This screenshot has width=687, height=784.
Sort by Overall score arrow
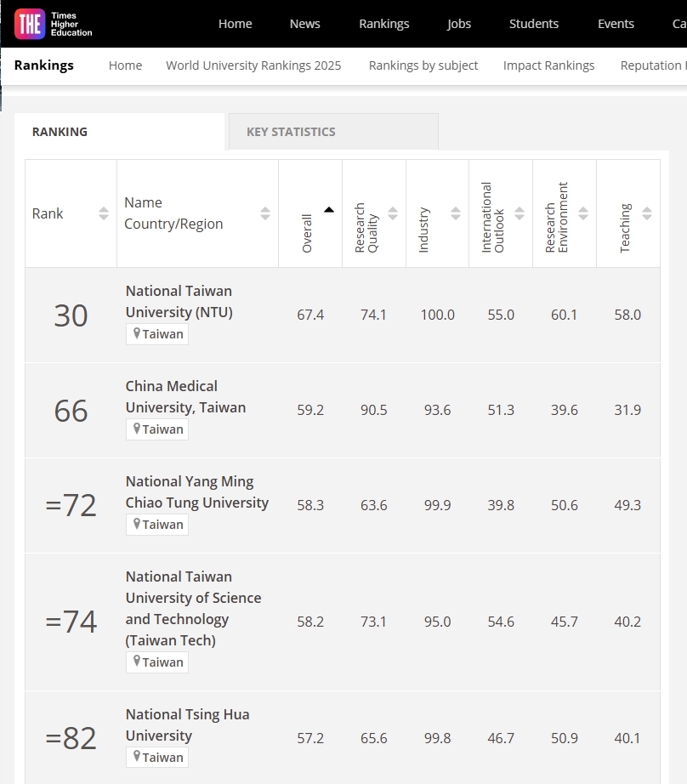(328, 210)
